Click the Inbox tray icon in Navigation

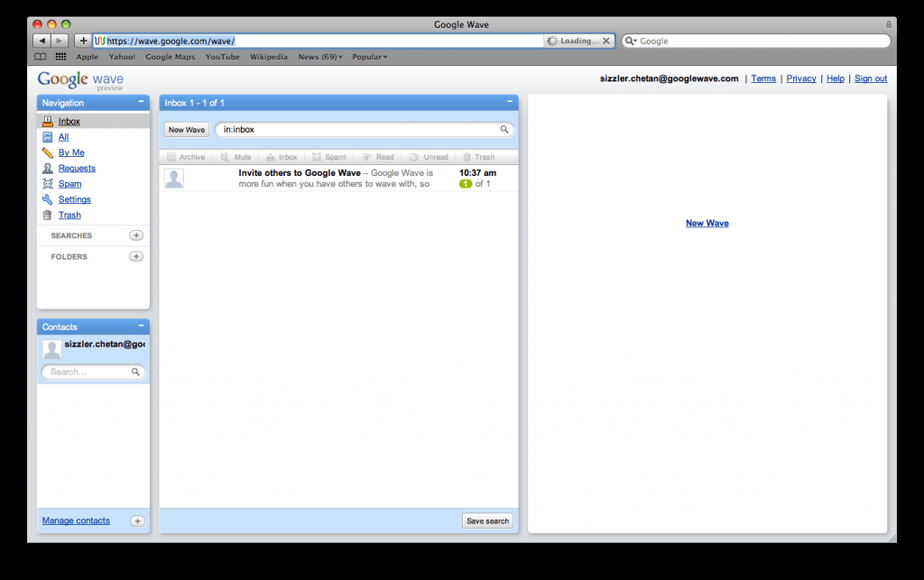click(48, 121)
